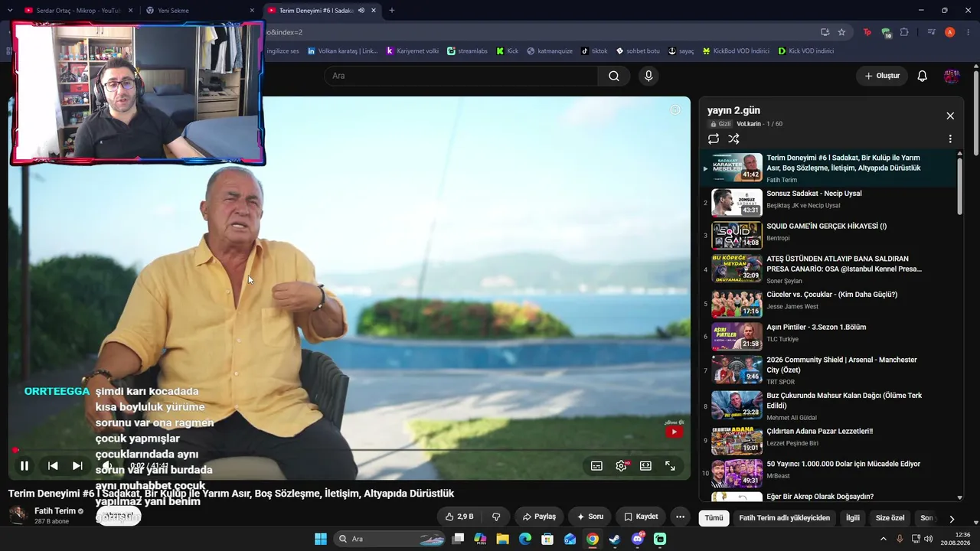Image resolution: width=980 pixels, height=551 pixels.
Task: Open File Explorer from the taskbar
Action: 503,539
